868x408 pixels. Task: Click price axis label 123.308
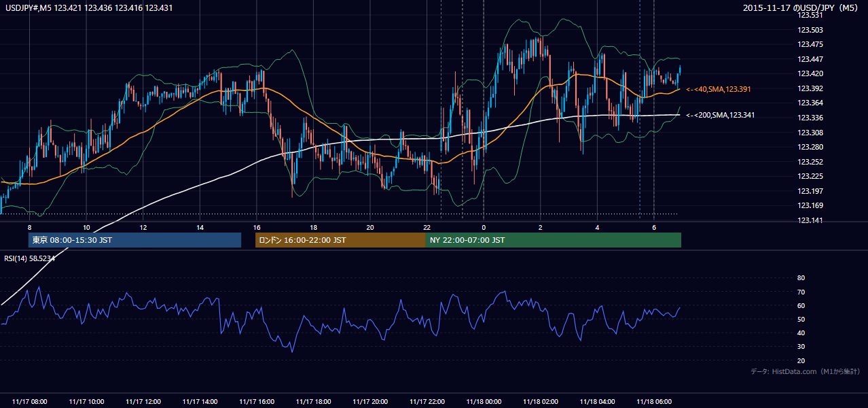click(810, 133)
